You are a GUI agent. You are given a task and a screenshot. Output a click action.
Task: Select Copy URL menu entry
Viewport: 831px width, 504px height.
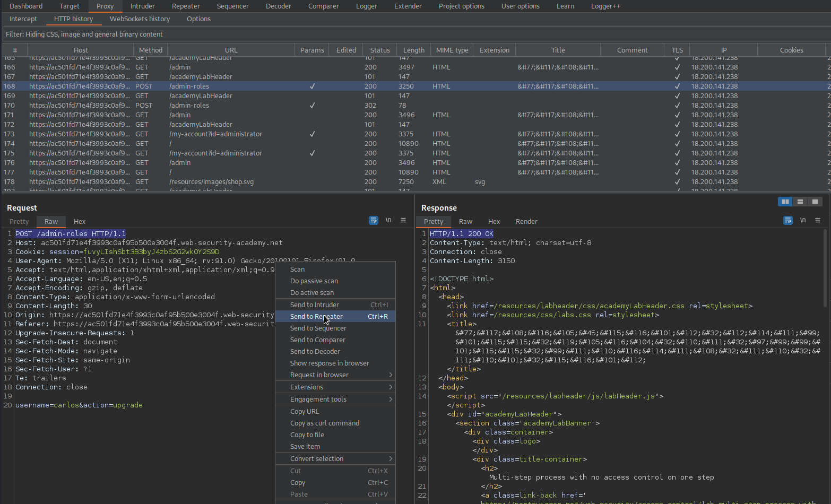[335, 412]
